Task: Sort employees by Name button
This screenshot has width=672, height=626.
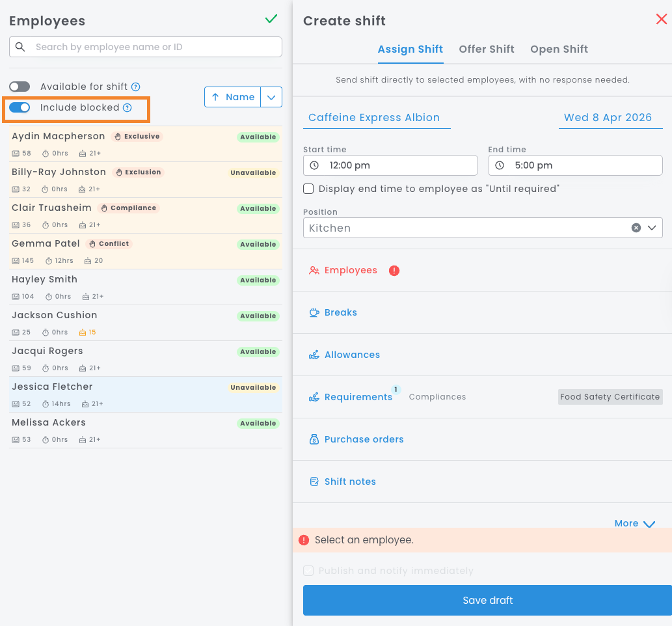Action: click(x=233, y=97)
